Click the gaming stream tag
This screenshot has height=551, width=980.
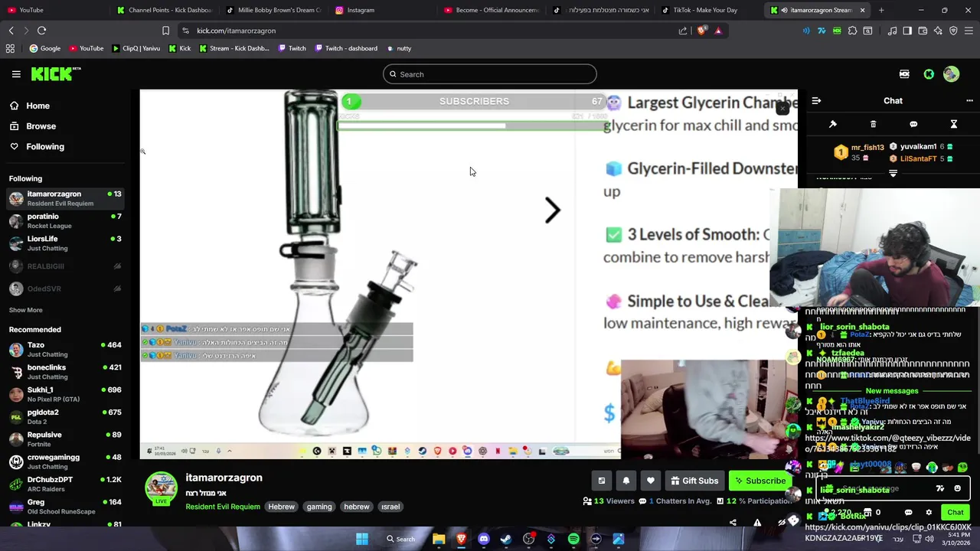click(319, 507)
